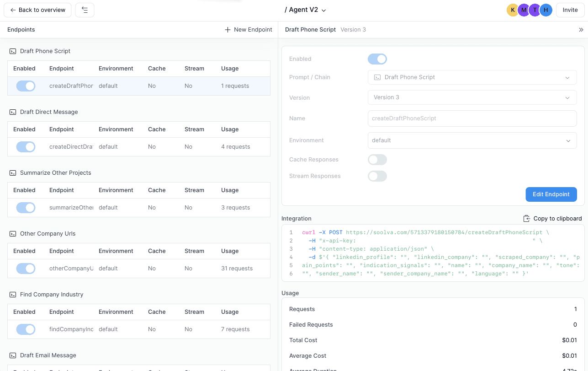This screenshot has width=588, height=371.
Task: Open the Version 3 dropdown
Action: [x=472, y=97]
